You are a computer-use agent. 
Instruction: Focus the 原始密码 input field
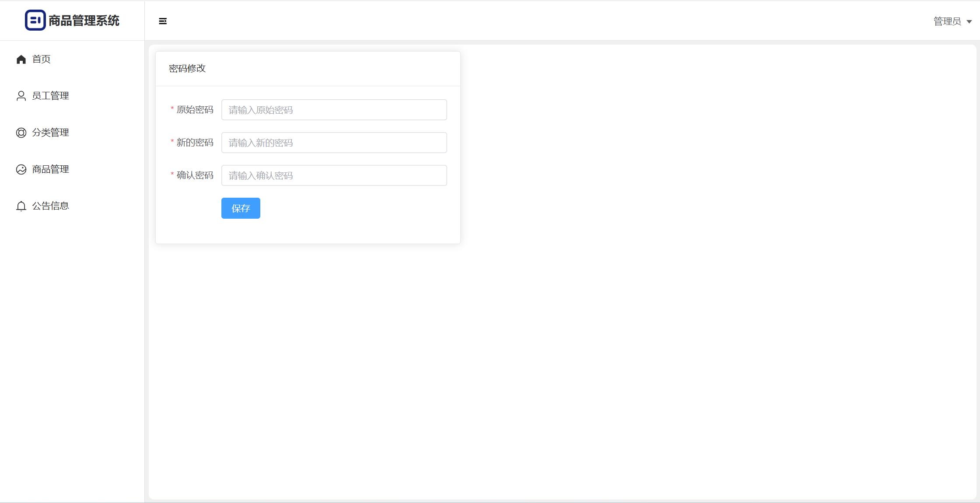click(x=334, y=110)
